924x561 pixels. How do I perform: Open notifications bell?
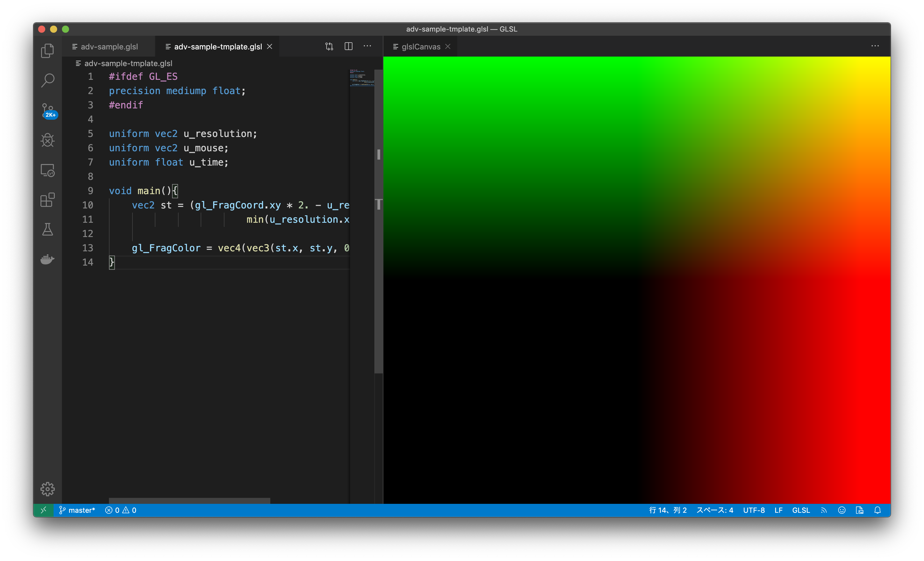coord(878,510)
